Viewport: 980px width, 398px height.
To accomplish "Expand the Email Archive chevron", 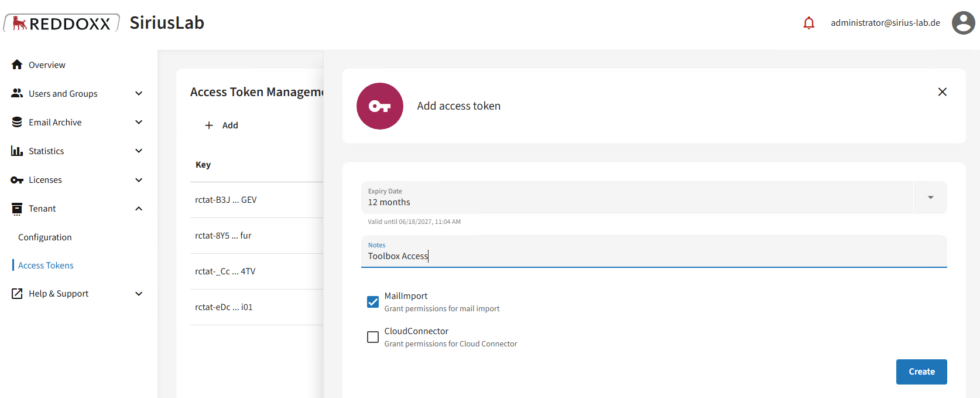I will pos(139,122).
